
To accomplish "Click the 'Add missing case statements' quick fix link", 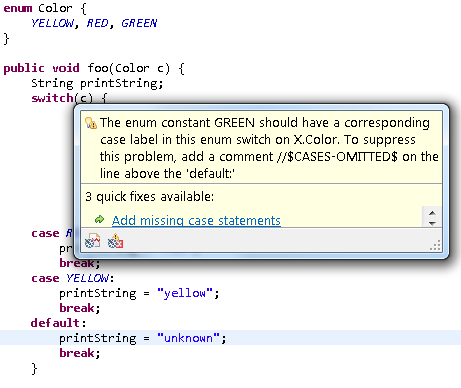I will [196, 220].
